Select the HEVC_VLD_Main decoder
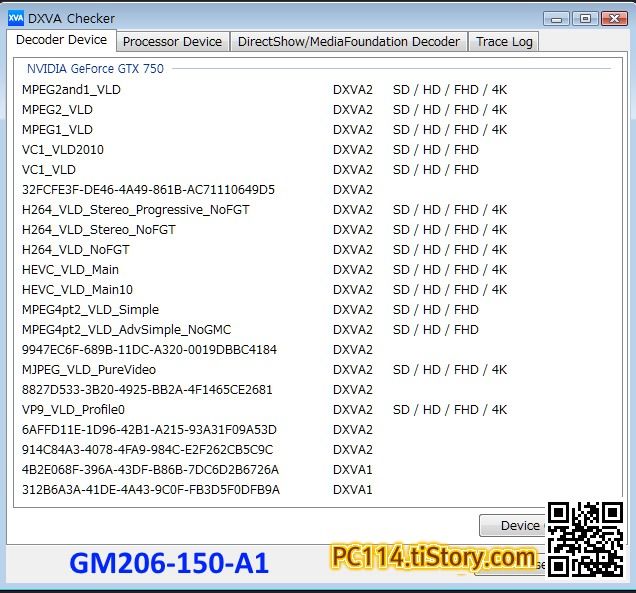Screen dimensions: 636x593 (264, 270)
